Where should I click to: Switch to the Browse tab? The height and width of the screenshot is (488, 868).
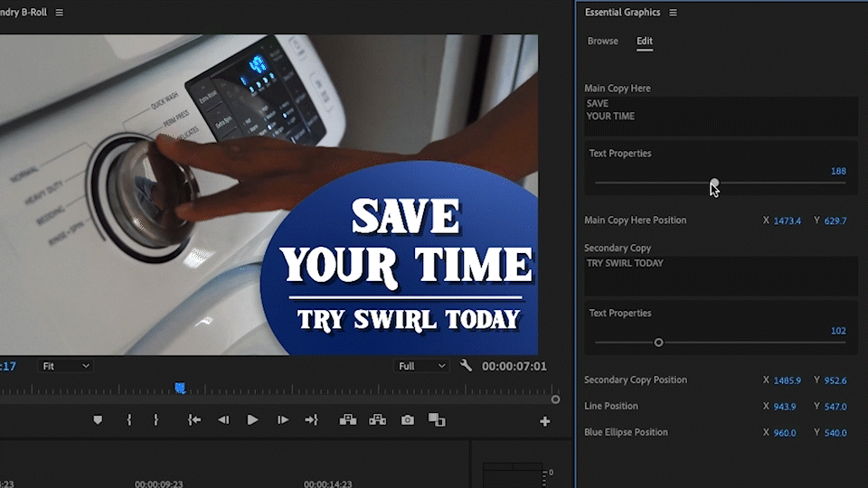(x=602, y=41)
